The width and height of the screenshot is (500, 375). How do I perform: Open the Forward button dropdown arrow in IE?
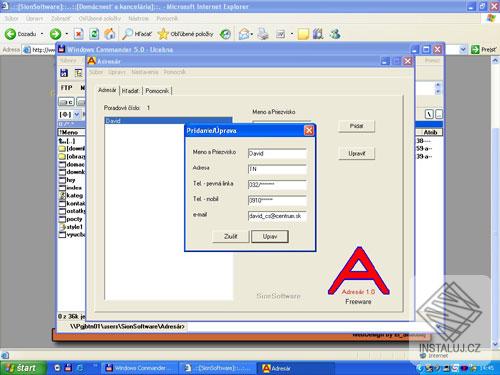[67, 34]
